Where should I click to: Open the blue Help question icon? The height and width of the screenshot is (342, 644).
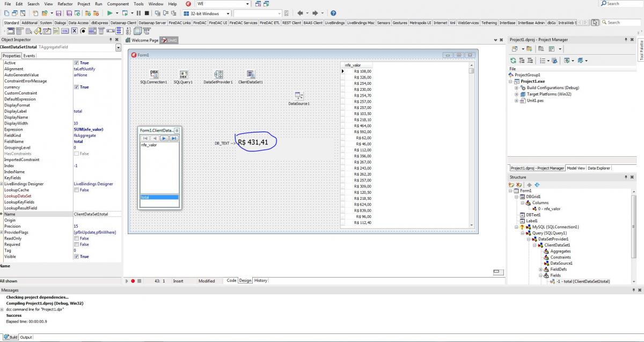point(333,13)
